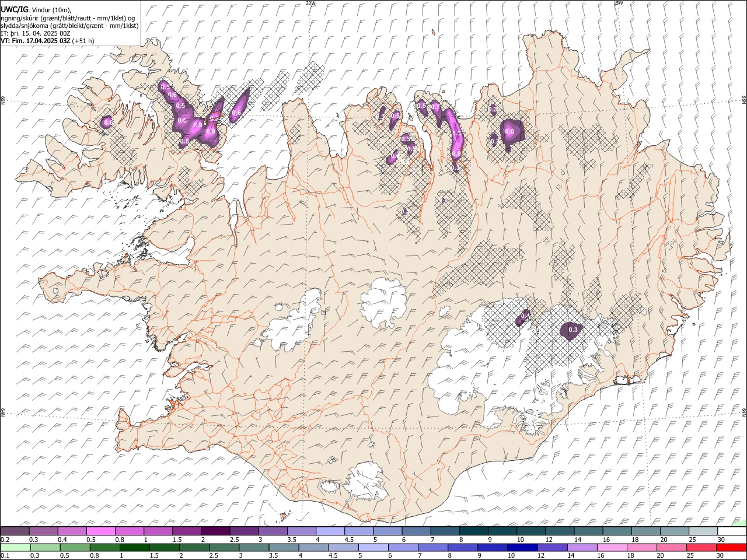Click the 'slydda/snjókoma (grátt/bleikt/grænt' description line

coord(69,26)
